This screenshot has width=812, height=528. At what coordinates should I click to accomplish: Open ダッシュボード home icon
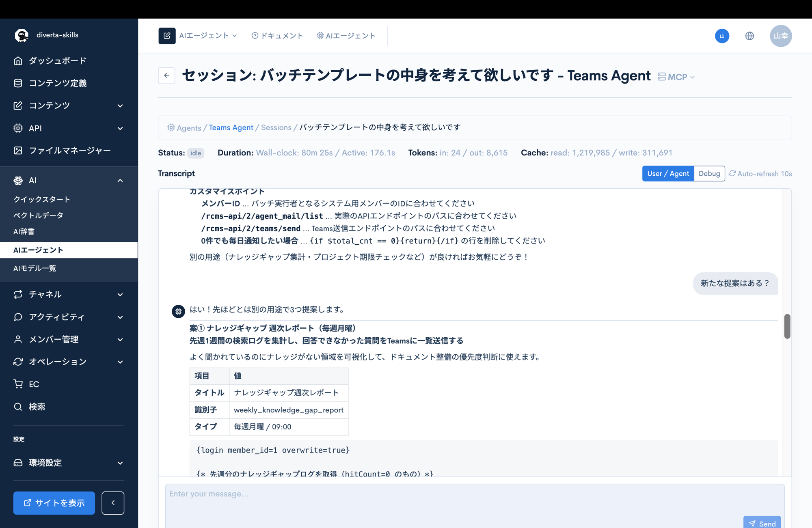pyautogui.click(x=18, y=60)
